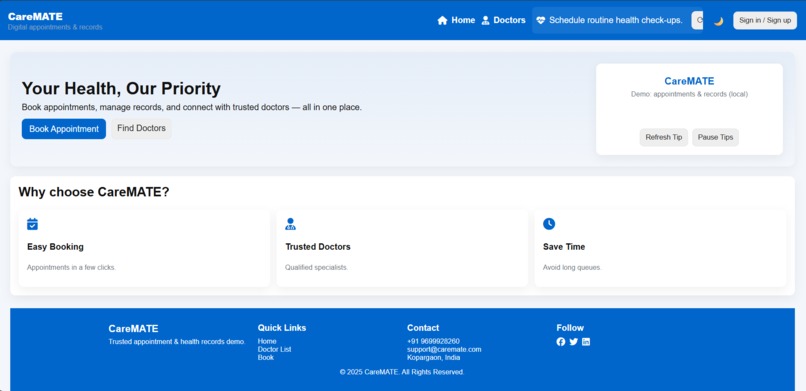Click the 'Your Health, Our Priority' headline
The height and width of the screenshot is (391, 806).
121,88
